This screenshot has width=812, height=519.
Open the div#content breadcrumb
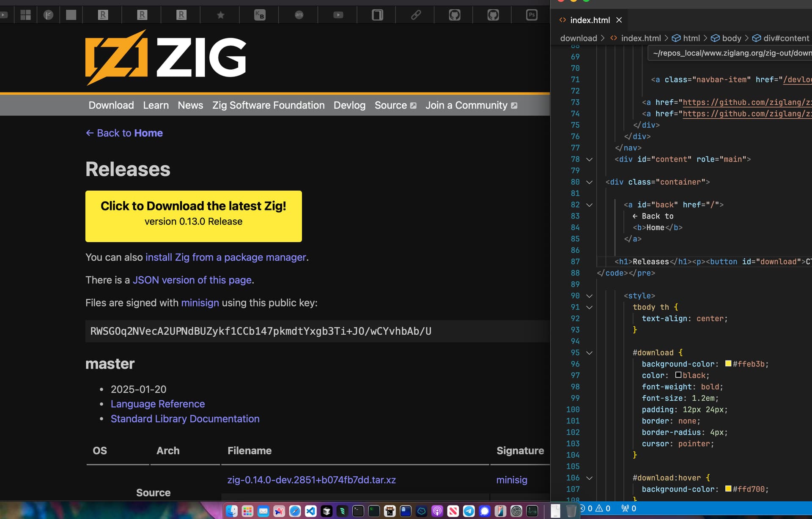[780, 38]
